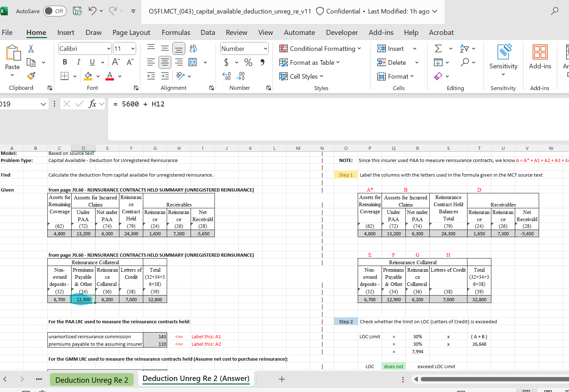Image resolution: width=569 pixels, height=392 pixels.
Task: Expand the Calibri font name dropdown
Action: click(109, 49)
